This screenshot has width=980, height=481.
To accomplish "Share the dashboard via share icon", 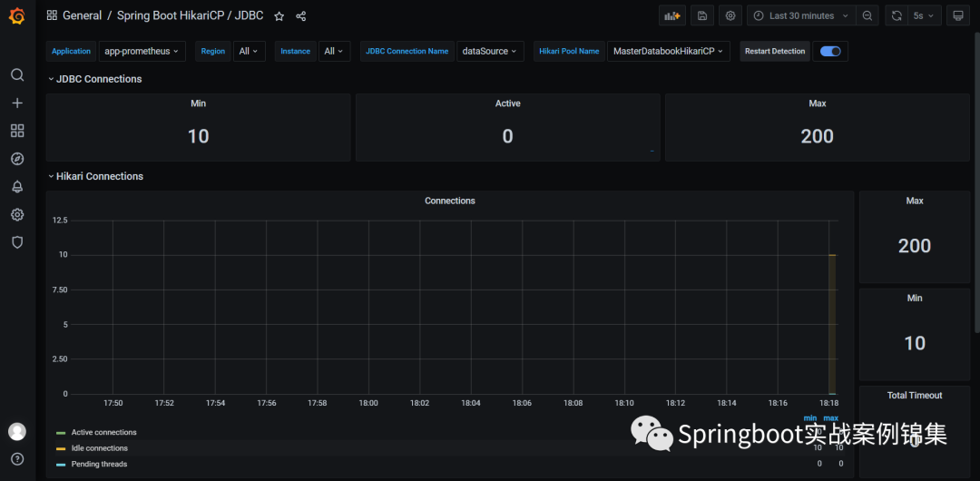I will point(300,16).
